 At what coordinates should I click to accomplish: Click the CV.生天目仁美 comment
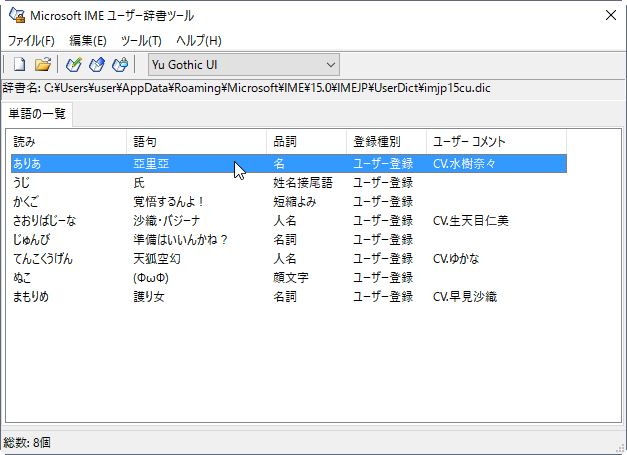[x=471, y=221]
